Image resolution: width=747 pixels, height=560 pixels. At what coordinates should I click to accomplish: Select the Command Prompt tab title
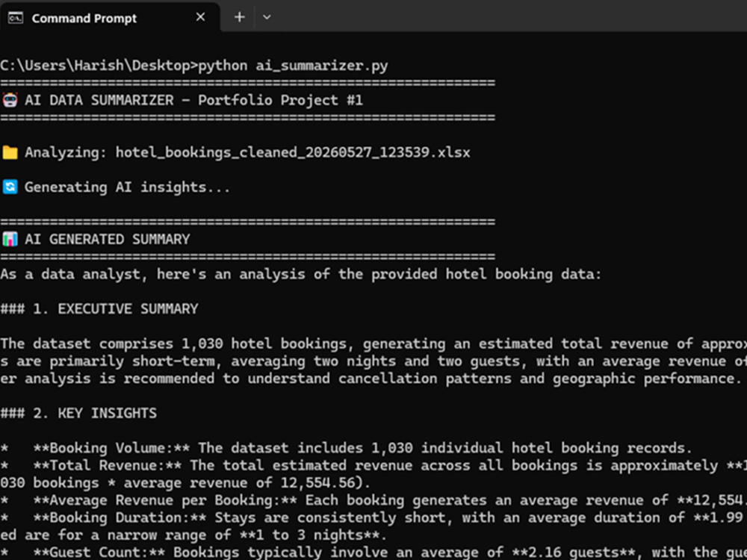point(84,18)
